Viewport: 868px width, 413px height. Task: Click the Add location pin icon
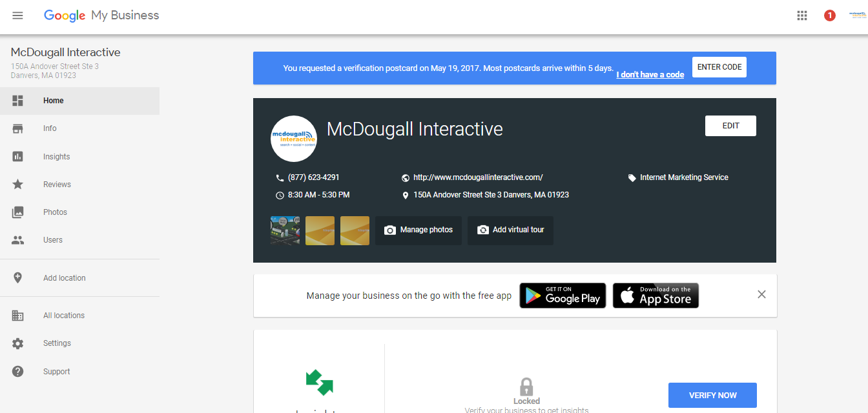[18, 278]
